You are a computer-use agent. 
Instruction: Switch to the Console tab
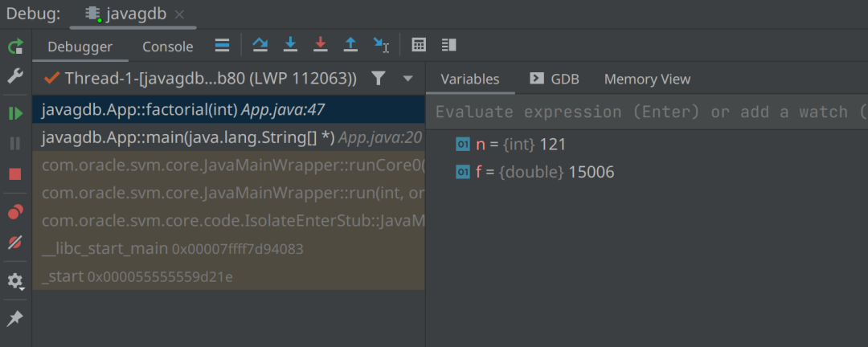coord(168,47)
